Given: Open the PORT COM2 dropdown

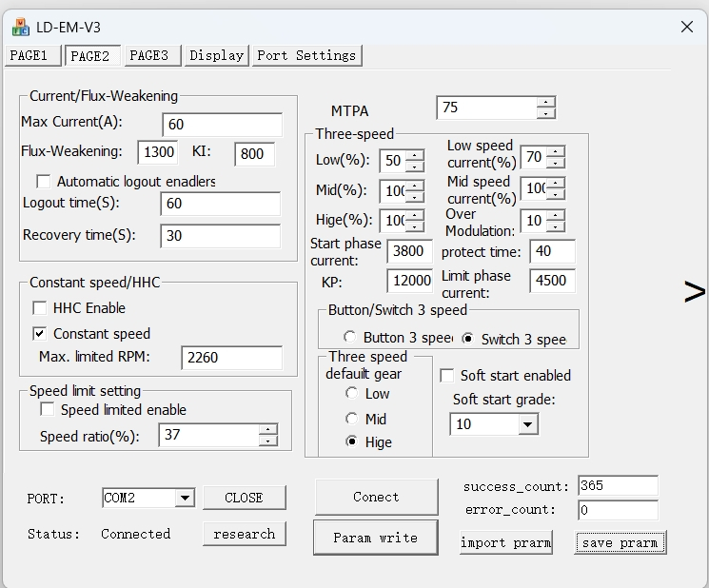Looking at the screenshot, I should tap(185, 498).
